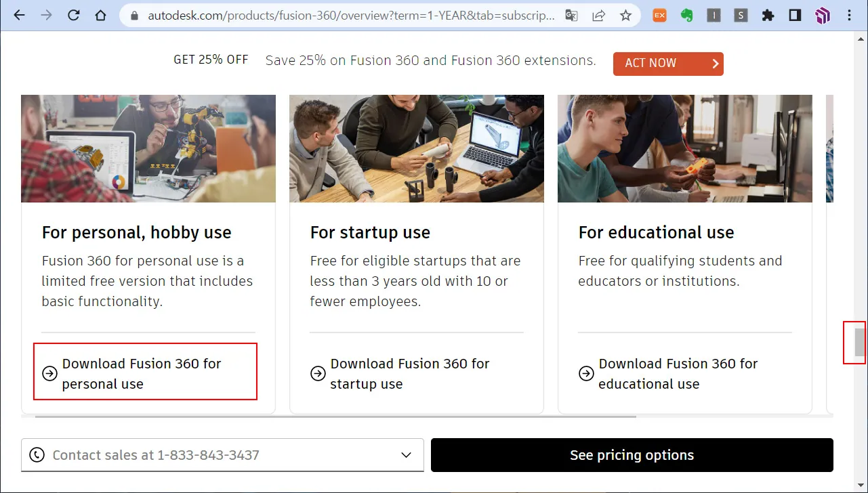Open the educational use photo

685,148
